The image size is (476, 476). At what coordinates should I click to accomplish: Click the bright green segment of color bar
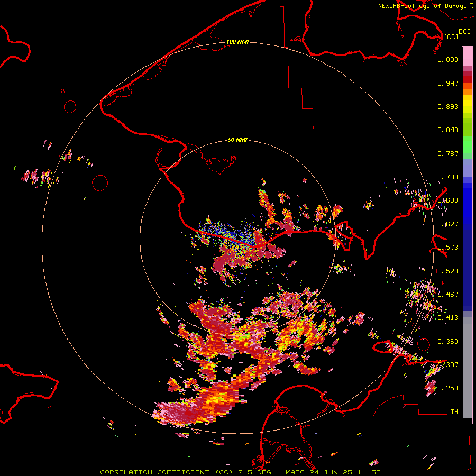467,144
